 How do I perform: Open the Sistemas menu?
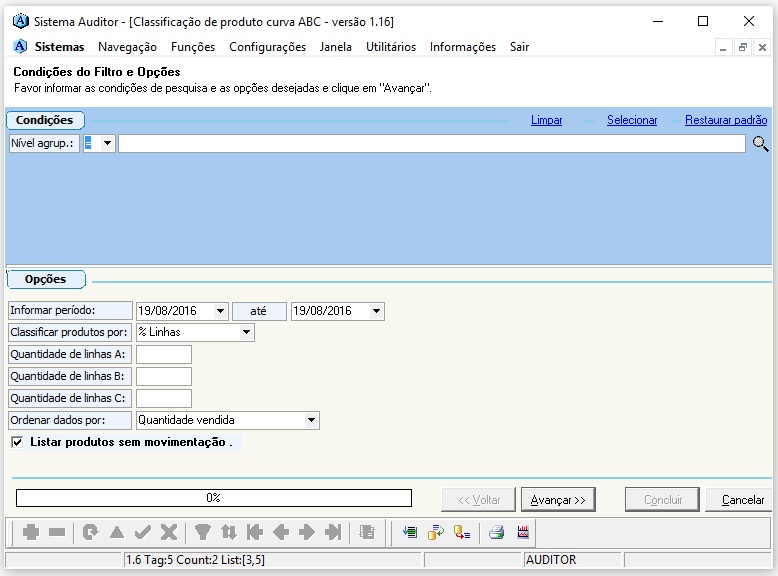(60, 47)
